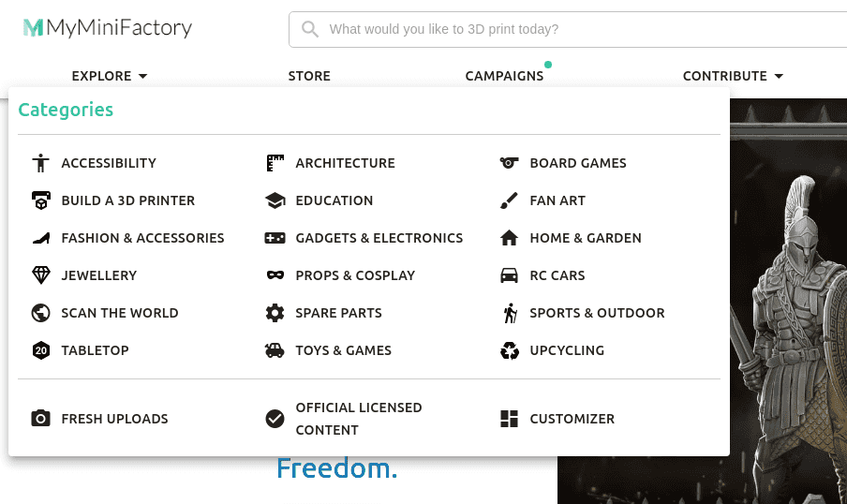Open the Props & Cosplay category link
Screen dimensions: 847x504
point(355,275)
